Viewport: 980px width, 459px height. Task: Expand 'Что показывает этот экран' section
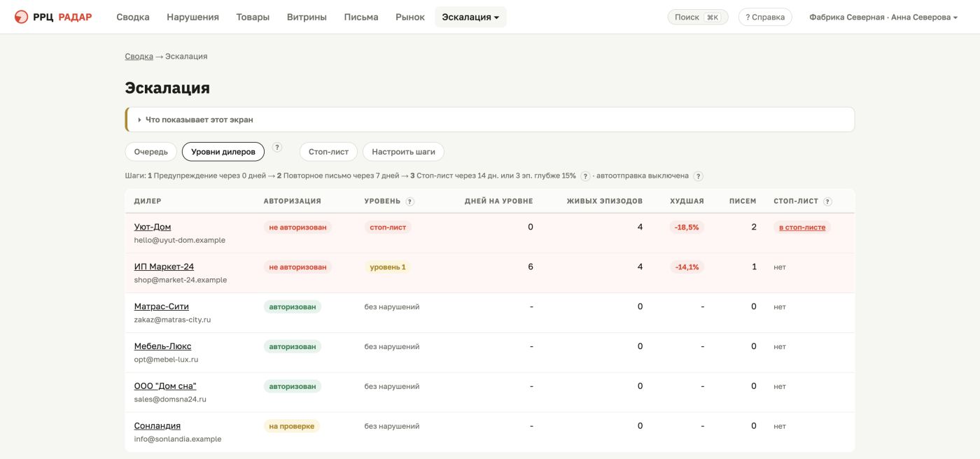(490, 120)
